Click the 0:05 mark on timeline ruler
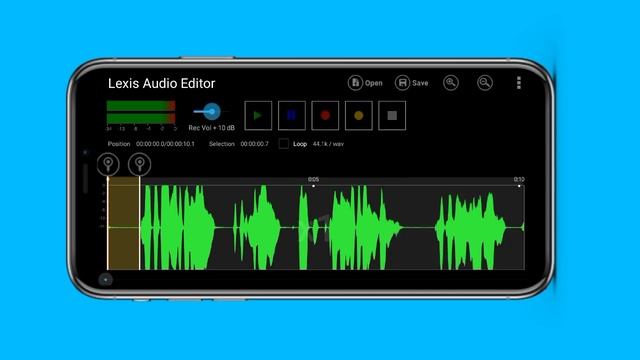Image resolution: width=640 pixels, height=360 pixels. tap(313, 180)
